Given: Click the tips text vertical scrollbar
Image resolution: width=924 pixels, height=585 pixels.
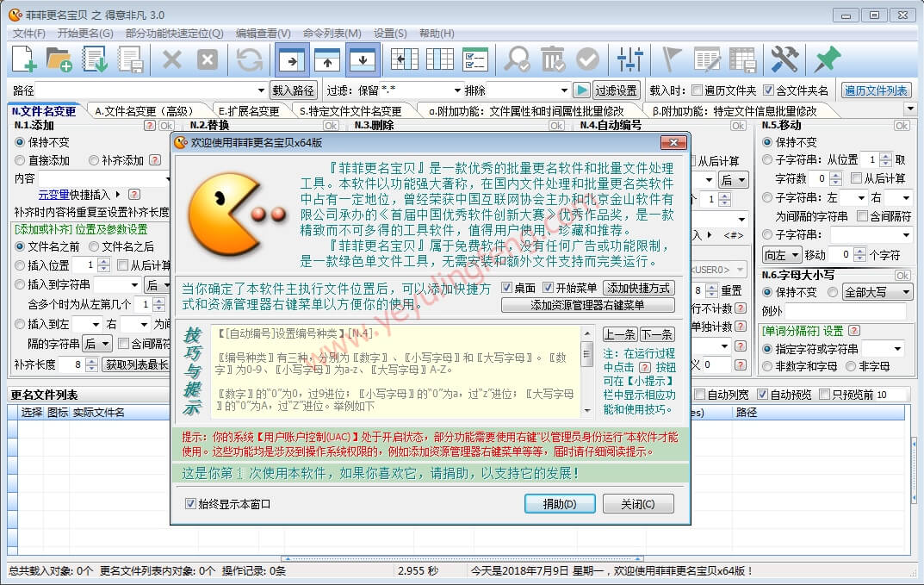Looking at the screenshot, I should click(587, 371).
